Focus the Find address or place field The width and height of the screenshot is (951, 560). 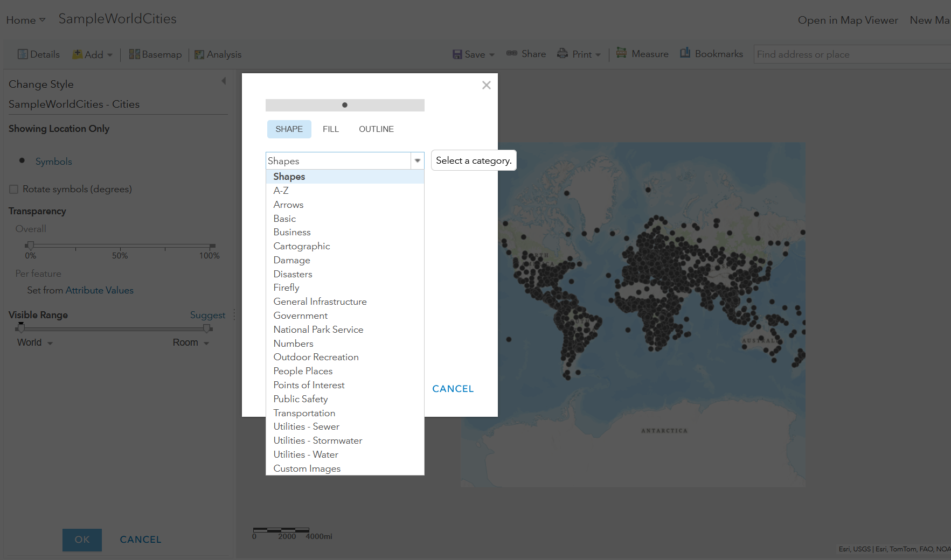click(852, 54)
